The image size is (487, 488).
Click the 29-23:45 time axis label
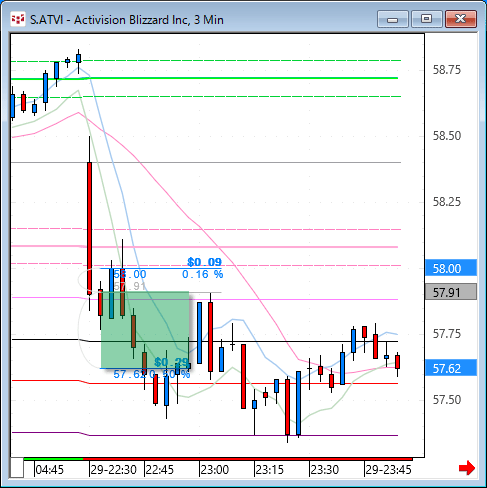click(x=389, y=470)
